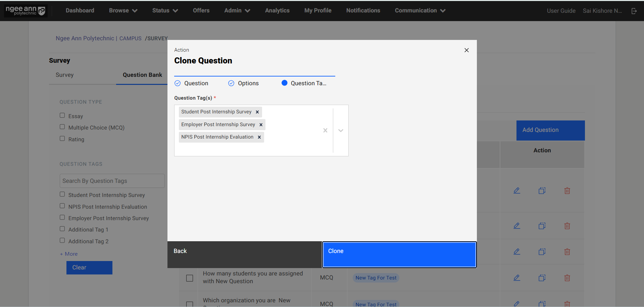Click the logout icon in top bar
This screenshot has width=644, height=307.
point(634,11)
